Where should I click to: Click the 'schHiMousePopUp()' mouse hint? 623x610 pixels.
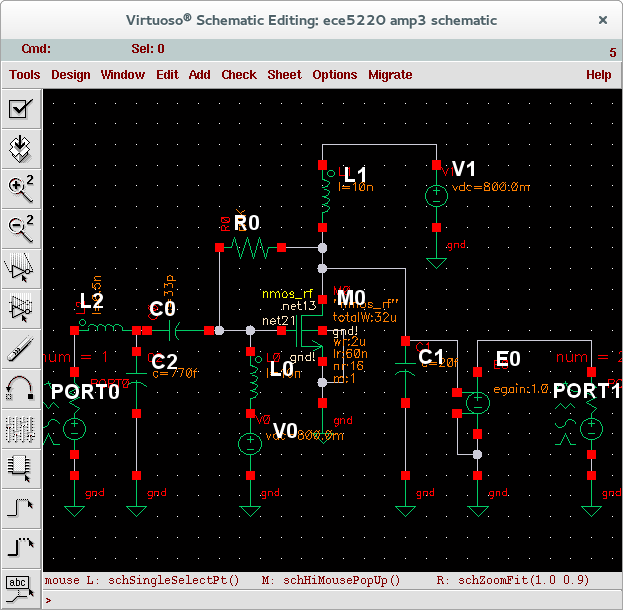pos(342,580)
